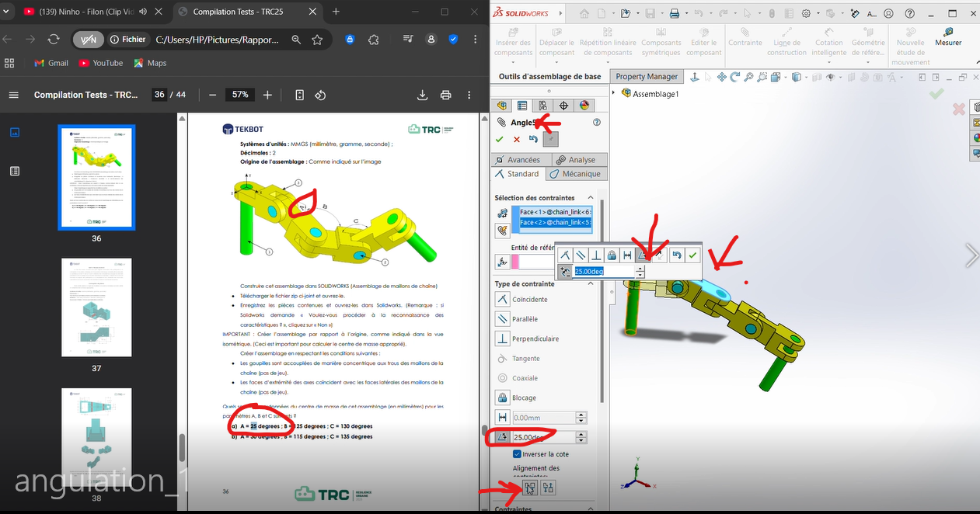Open the ConfigurationManager tab icon
This screenshot has height=514, width=980.
[543, 106]
